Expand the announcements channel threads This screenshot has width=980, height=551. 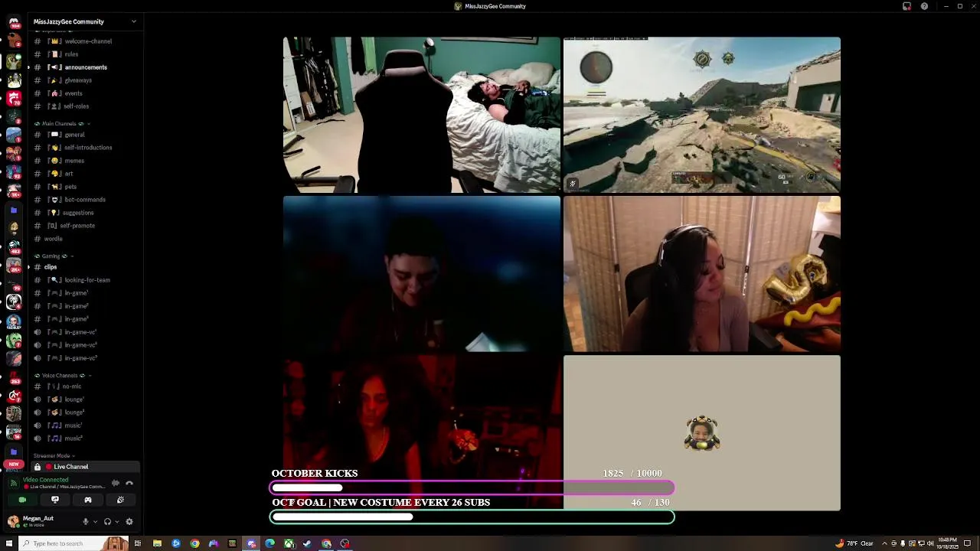28,67
